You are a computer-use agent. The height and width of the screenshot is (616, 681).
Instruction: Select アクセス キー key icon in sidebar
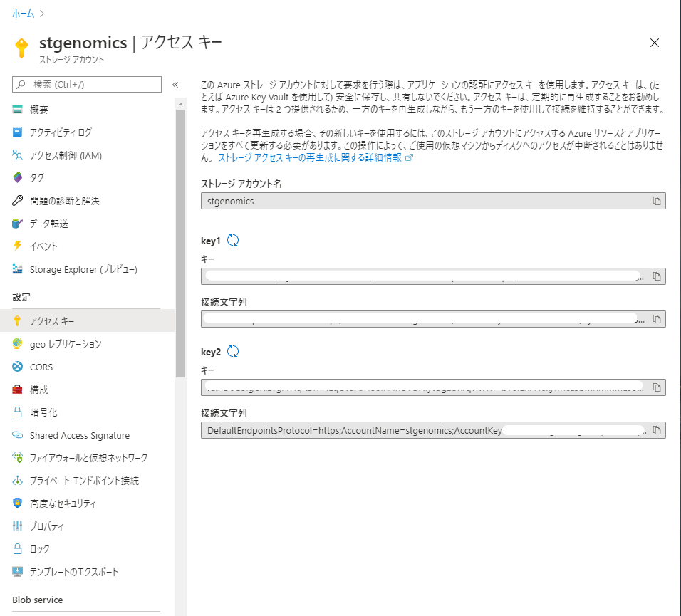(17, 320)
